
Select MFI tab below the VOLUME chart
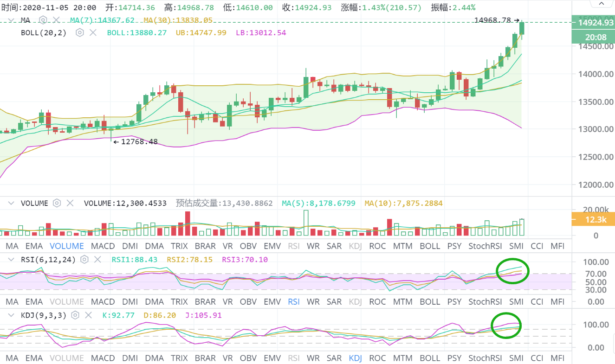[x=557, y=246]
